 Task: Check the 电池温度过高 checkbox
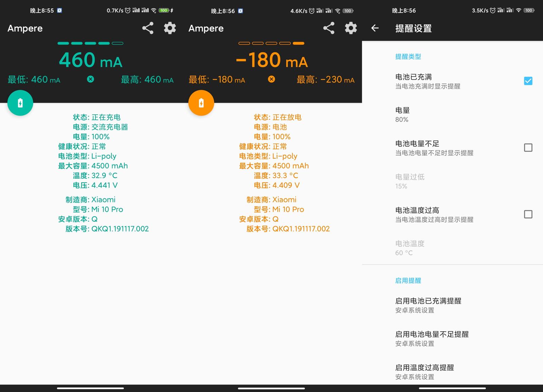pyautogui.click(x=528, y=214)
